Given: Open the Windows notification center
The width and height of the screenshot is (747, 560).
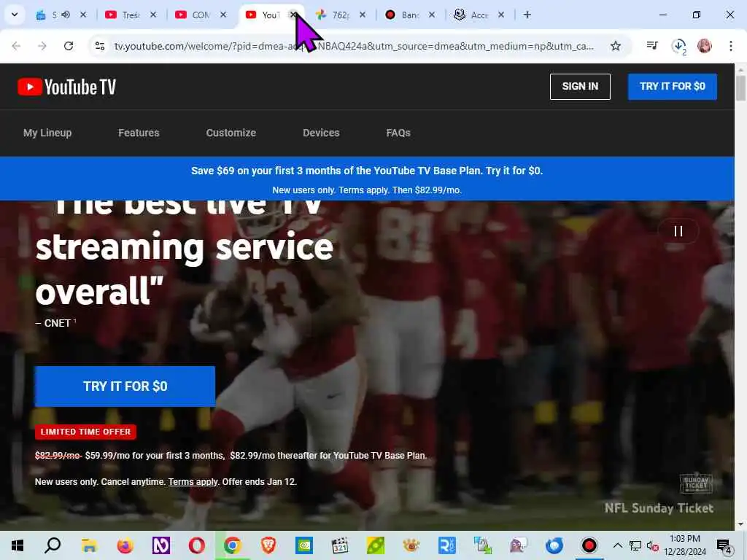Looking at the screenshot, I should point(724,546).
